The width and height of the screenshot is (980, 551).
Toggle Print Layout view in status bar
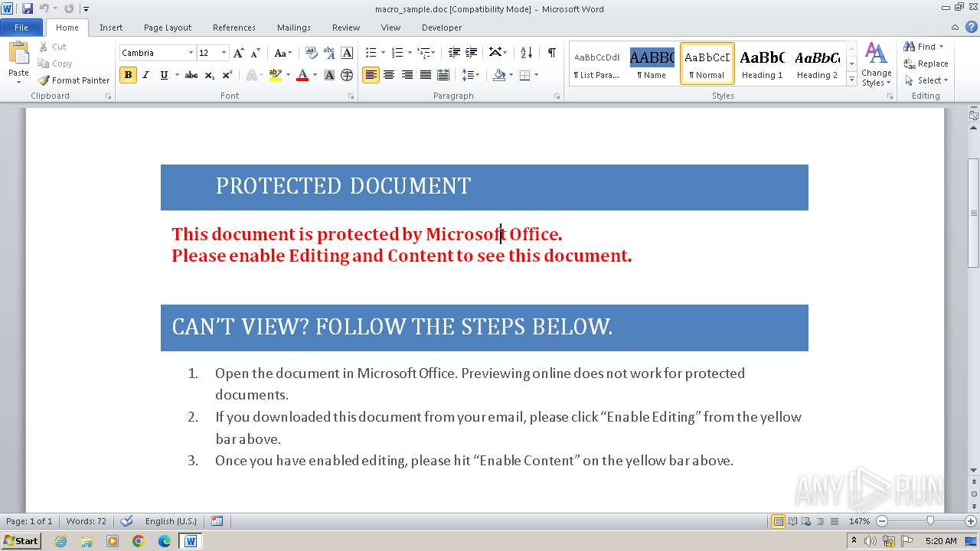pyautogui.click(x=778, y=521)
